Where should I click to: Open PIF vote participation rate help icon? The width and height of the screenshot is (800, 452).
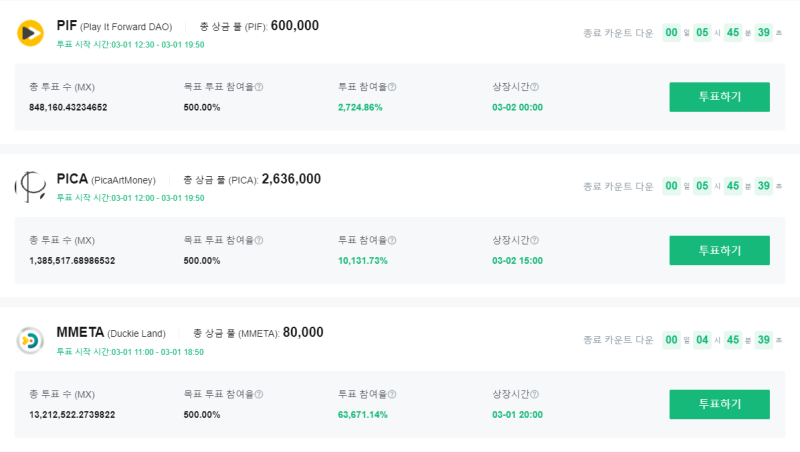click(392, 87)
